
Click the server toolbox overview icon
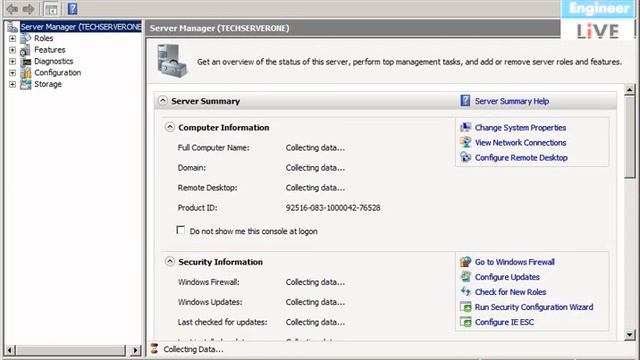pyautogui.click(x=172, y=61)
